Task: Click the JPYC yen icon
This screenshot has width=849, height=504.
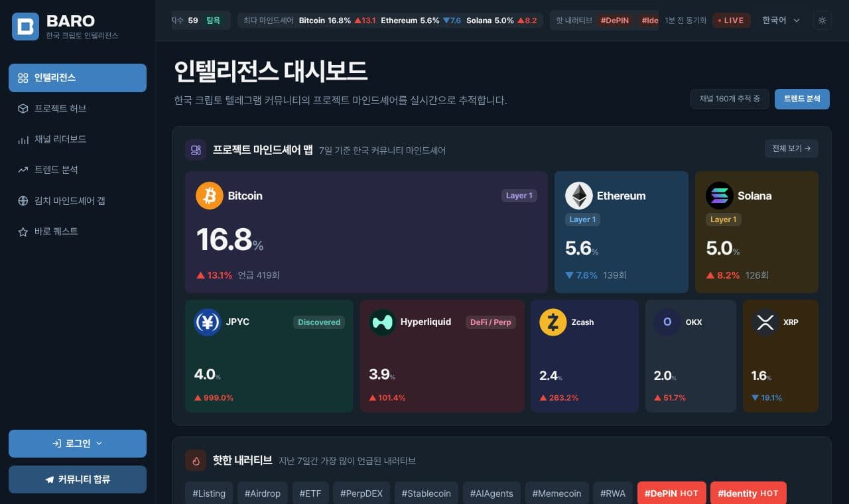Action: coord(208,322)
